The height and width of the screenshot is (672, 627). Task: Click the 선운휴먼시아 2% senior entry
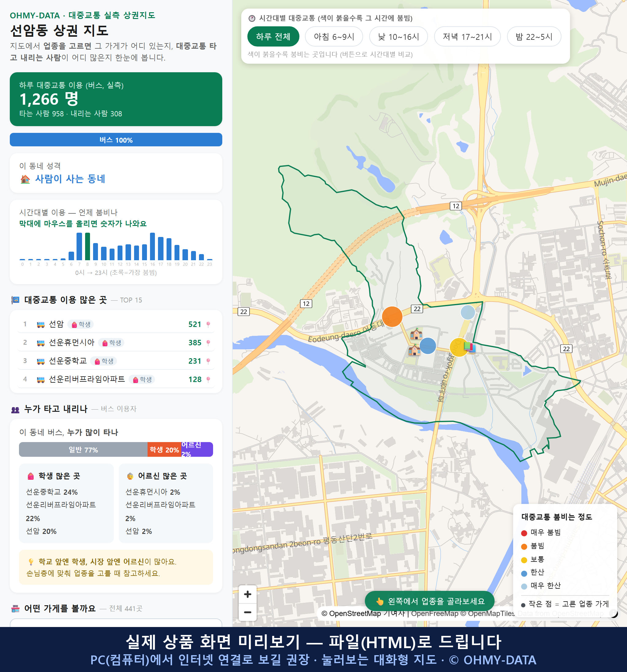pos(153,492)
